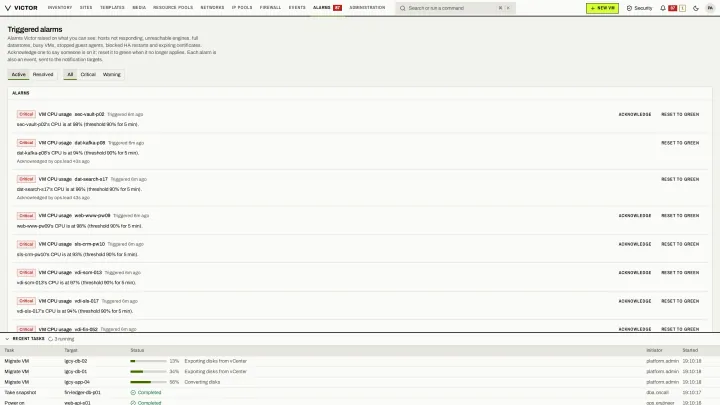Click Critical badge on dat-search-s17 alarm
Screen dimensions: 720x405
[26, 179]
